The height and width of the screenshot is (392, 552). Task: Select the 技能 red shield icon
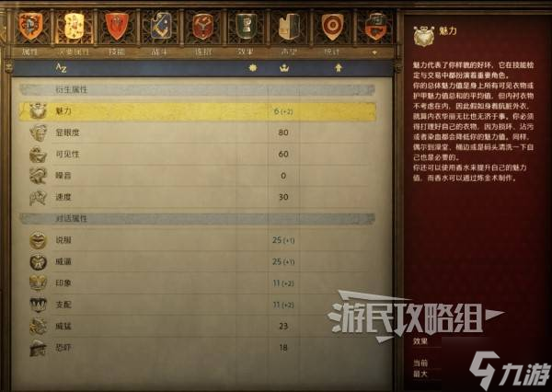point(117,27)
